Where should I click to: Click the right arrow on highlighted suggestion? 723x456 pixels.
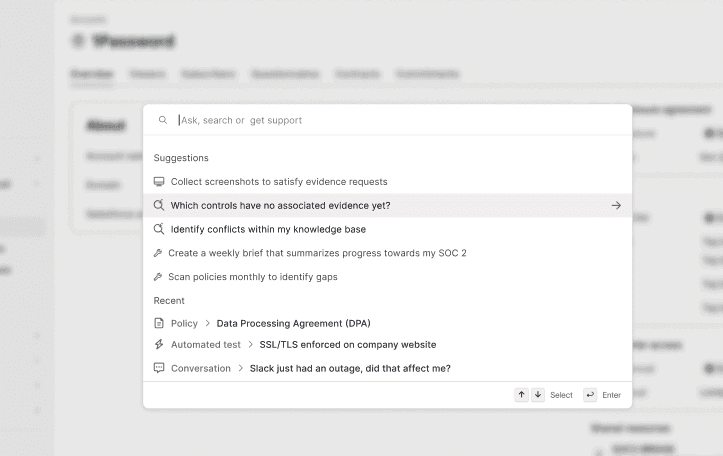click(x=616, y=206)
